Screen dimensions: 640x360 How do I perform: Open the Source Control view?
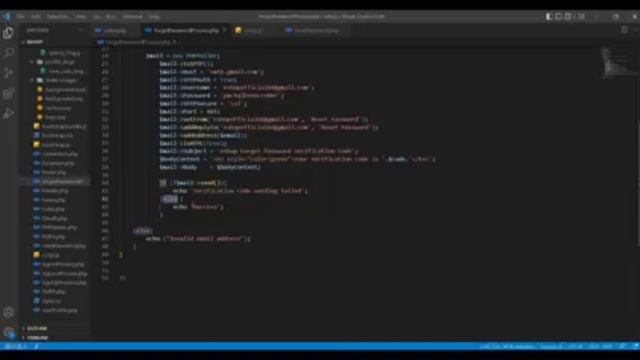tap(8, 73)
